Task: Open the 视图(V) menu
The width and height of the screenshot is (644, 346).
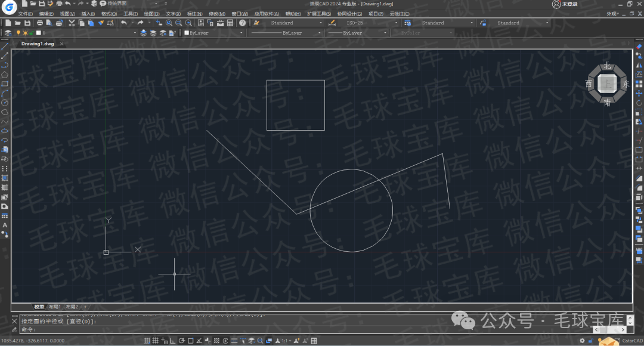Action: (x=67, y=14)
